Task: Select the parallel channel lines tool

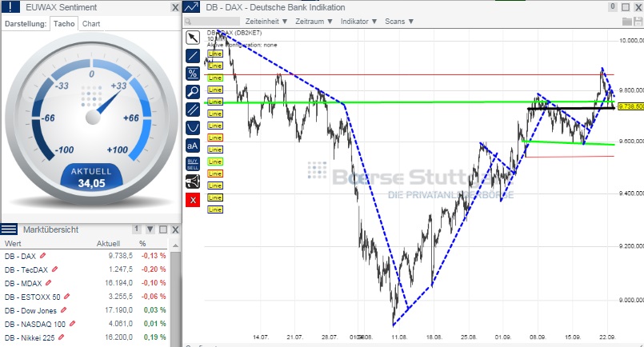Action: [x=193, y=110]
